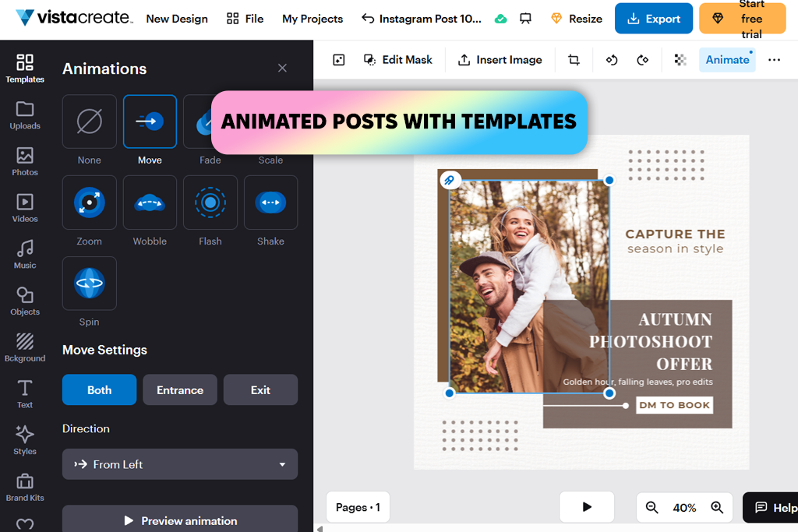The height and width of the screenshot is (532, 798).
Task: Go to My Projects
Action: click(312, 19)
